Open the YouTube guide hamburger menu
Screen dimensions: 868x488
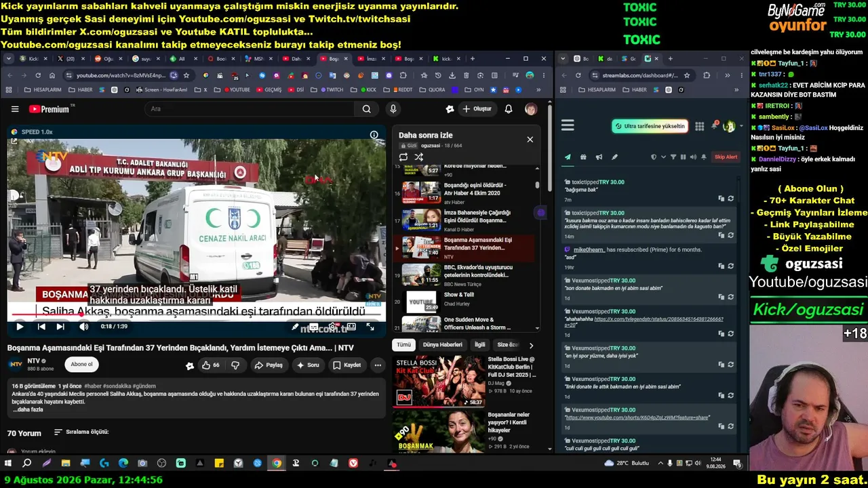pyautogui.click(x=15, y=109)
